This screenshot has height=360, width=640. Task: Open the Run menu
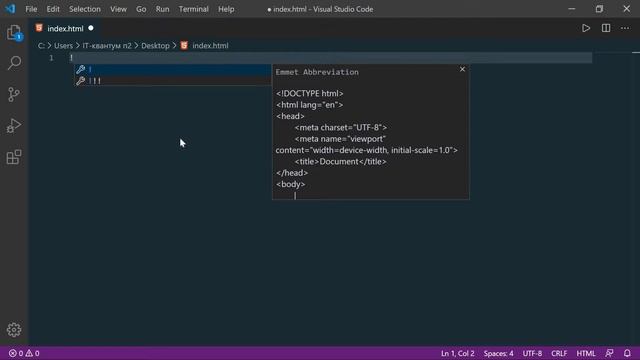pos(162,9)
